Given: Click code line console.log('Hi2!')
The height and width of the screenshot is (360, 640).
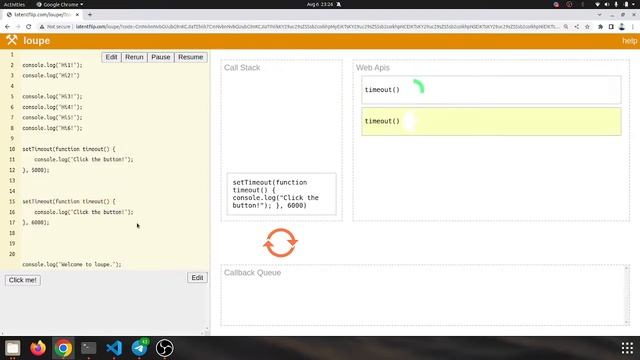Looking at the screenshot, I should click(x=51, y=76).
